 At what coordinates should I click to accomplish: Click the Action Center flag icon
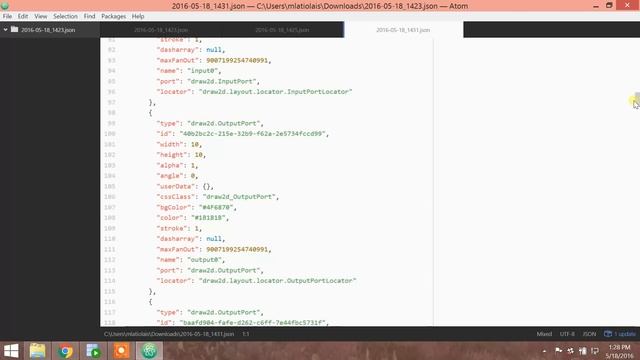[558, 351]
